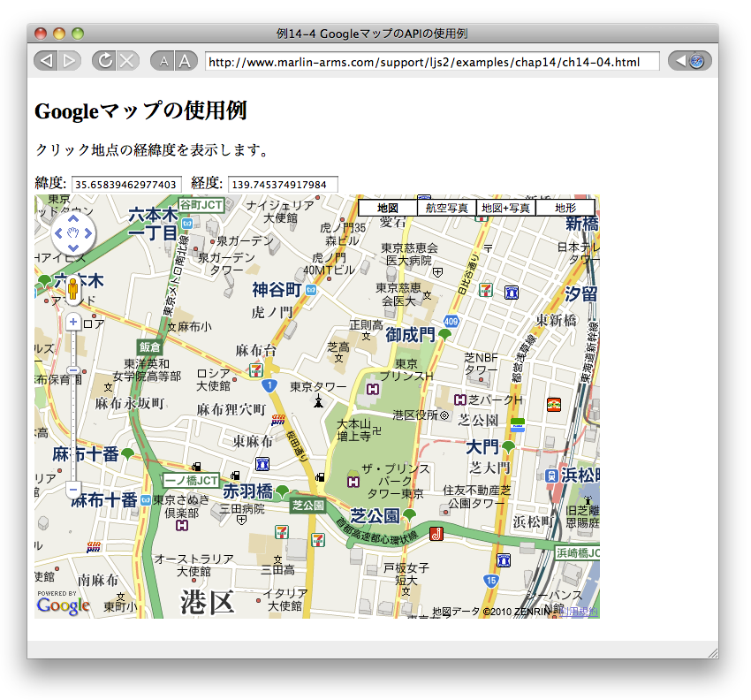The image size is (751, 700).
Task: Select the Street View pegman icon
Action: coord(73,289)
